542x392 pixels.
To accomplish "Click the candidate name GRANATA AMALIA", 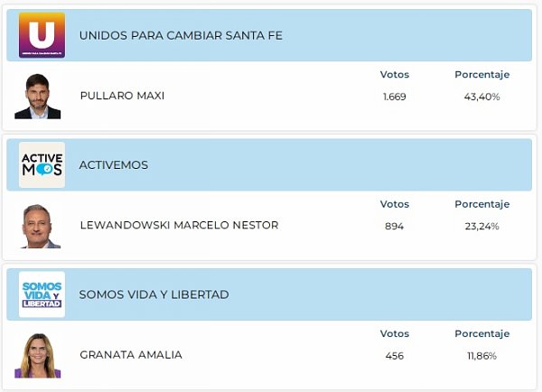I will tap(130, 355).
